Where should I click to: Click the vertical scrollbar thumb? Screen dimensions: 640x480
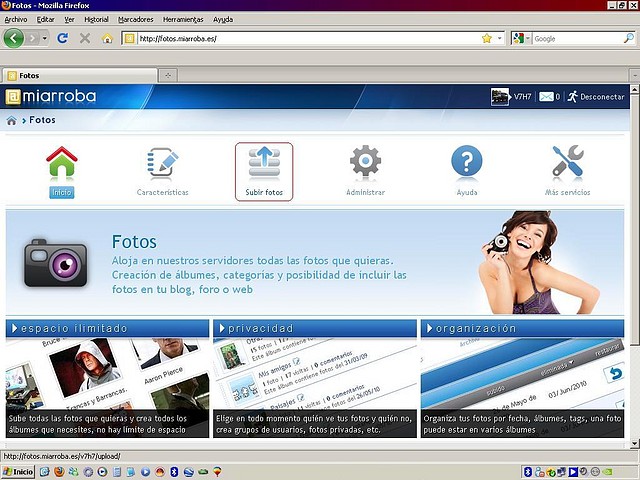pos(634,219)
